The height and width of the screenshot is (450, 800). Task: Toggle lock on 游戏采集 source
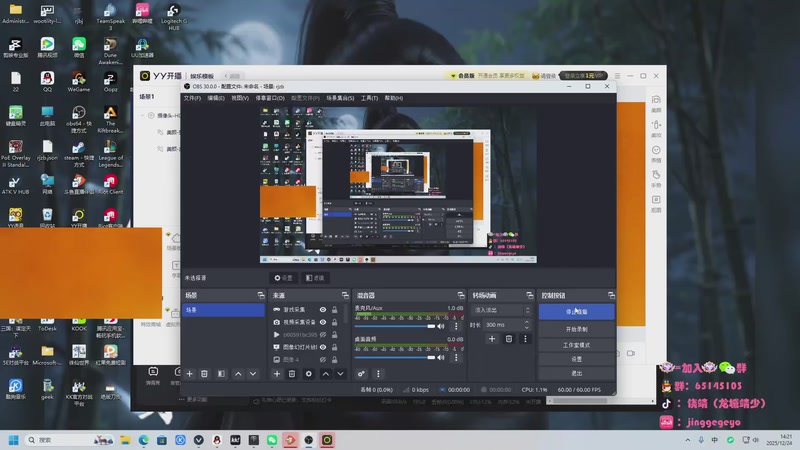335,310
